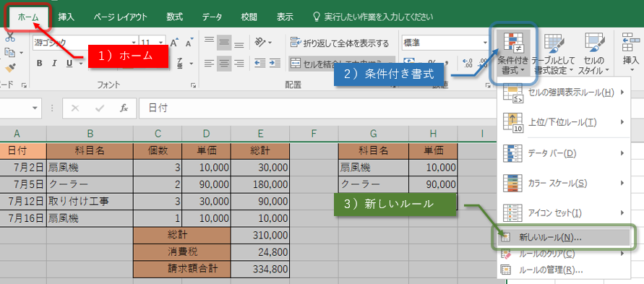Expand the phonetic guide dropdown arrow
The height and width of the screenshot is (284, 644).
click(192, 64)
